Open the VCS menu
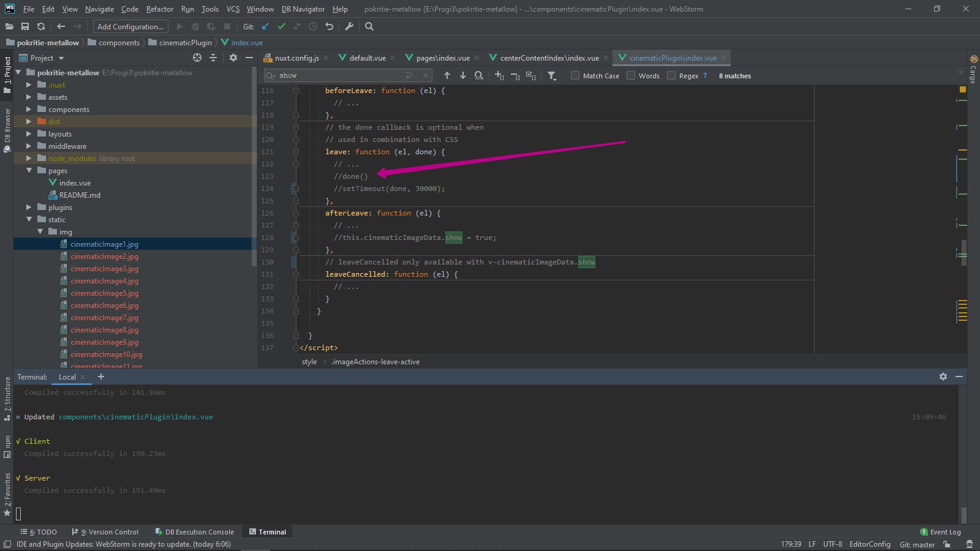 (x=233, y=9)
